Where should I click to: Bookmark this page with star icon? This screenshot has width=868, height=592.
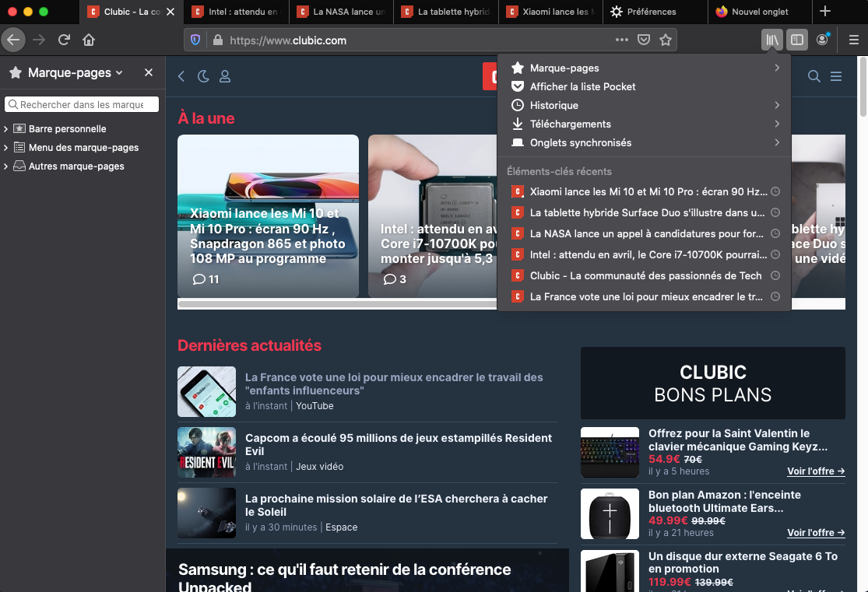coord(666,40)
